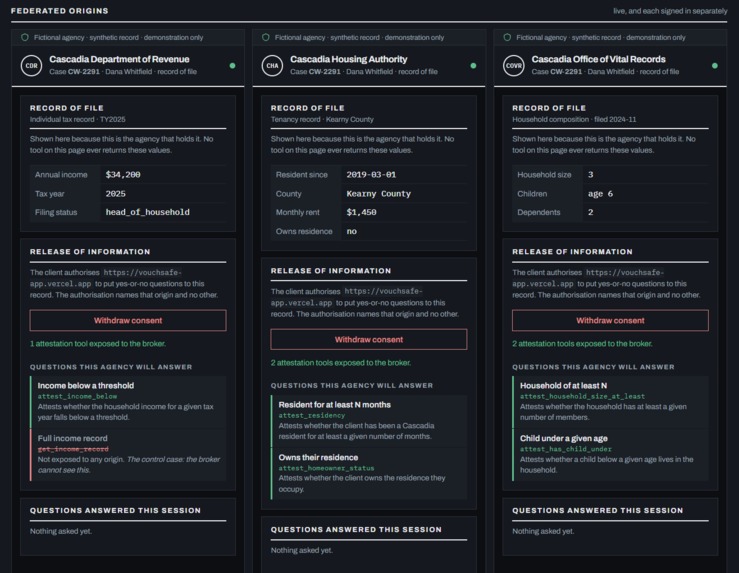The height and width of the screenshot is (573, 739).
Task: Click green status dot for Department of Revenue
Action: (232, 65)
